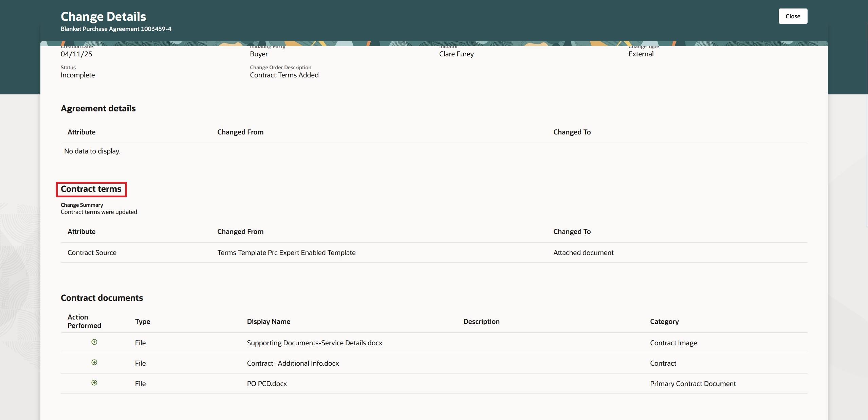Click the Contract Source table row

pos(92,253)
